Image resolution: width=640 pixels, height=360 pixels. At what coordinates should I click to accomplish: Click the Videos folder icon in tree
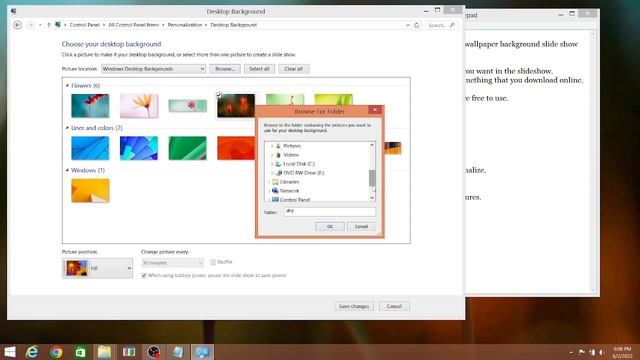(278, 155)
